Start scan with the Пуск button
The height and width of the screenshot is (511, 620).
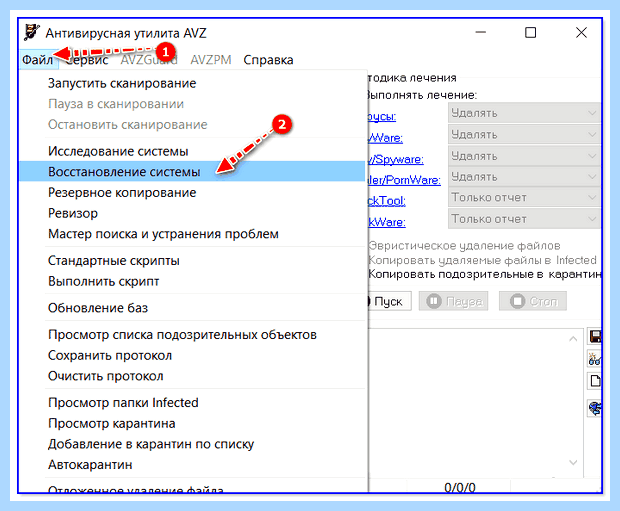click(389, 301)
